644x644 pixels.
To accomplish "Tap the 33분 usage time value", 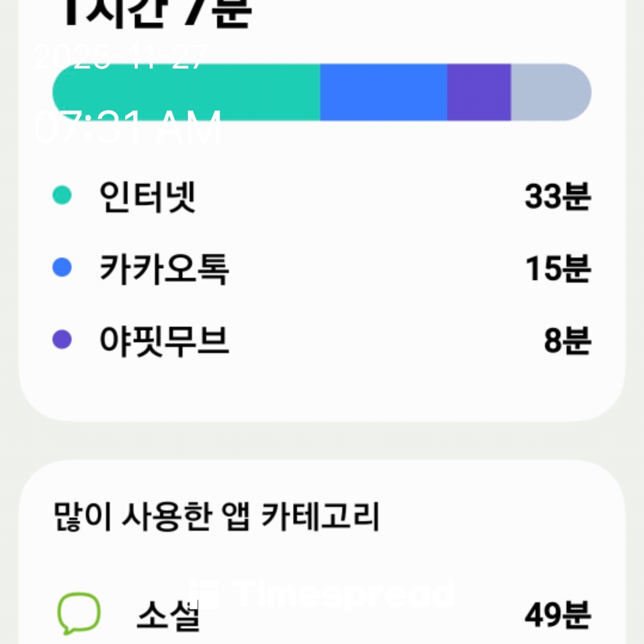I will [x=558, y=196].
